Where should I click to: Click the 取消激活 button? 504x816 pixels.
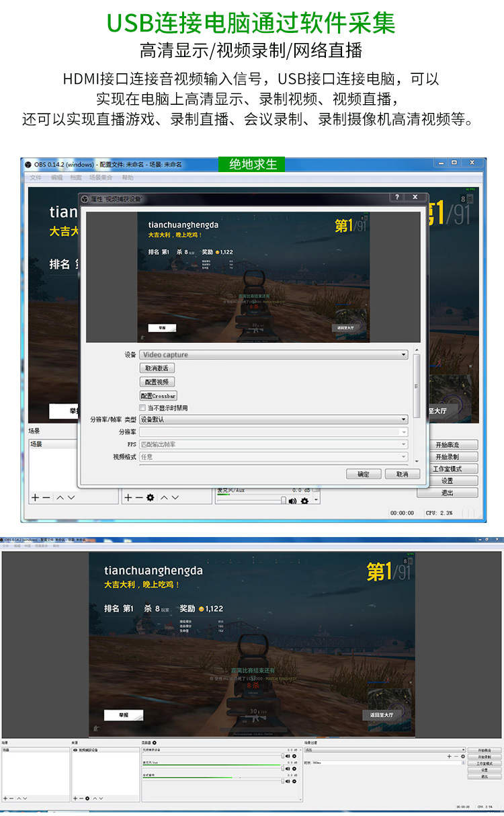pos(157,368)
